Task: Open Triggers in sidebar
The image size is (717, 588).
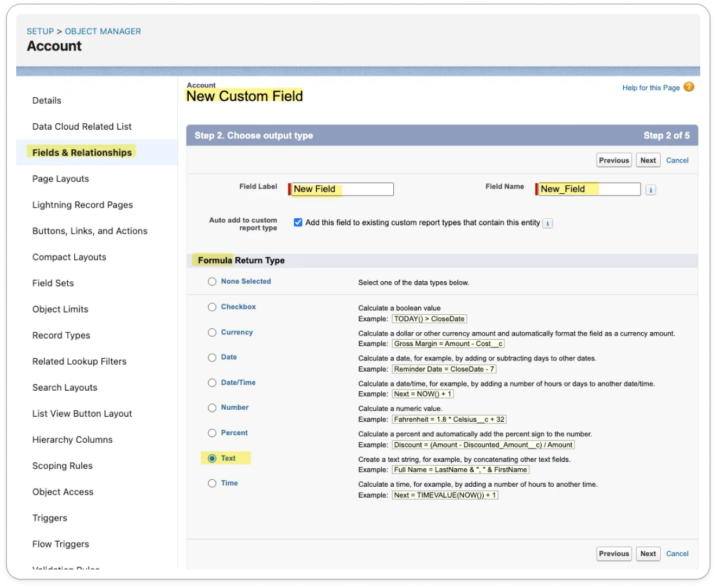Action: (x=50, y=517)
